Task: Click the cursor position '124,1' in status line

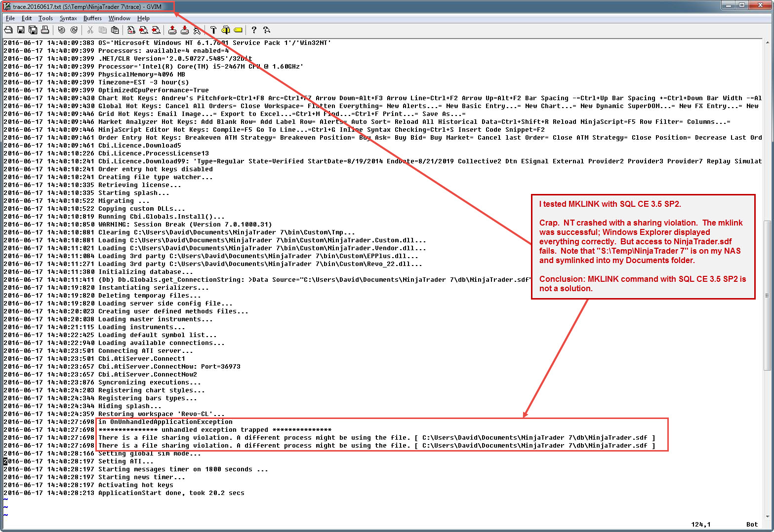Action: pyautogui.click(x=701, y=525)
